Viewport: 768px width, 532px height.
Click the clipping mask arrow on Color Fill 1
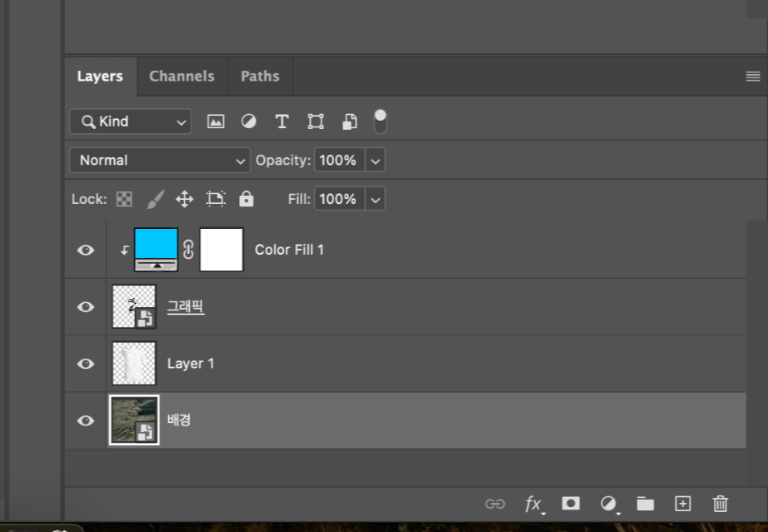coord(124,250)
